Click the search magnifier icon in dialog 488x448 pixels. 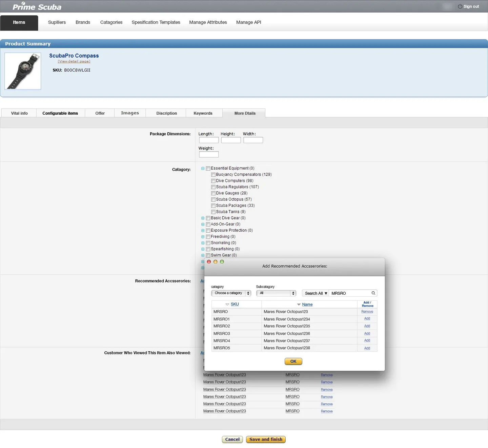pyautogui.click(x=373, y=293)
